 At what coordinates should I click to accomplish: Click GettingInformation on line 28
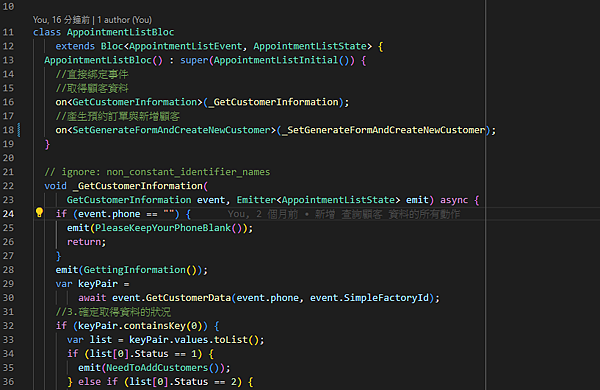(x=135, y=270)
